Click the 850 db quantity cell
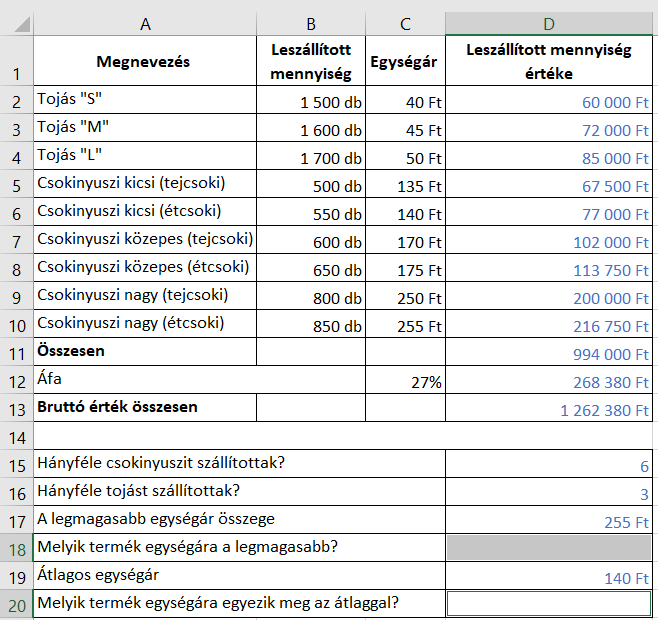The image size is (658, 620). pos(311,325)
